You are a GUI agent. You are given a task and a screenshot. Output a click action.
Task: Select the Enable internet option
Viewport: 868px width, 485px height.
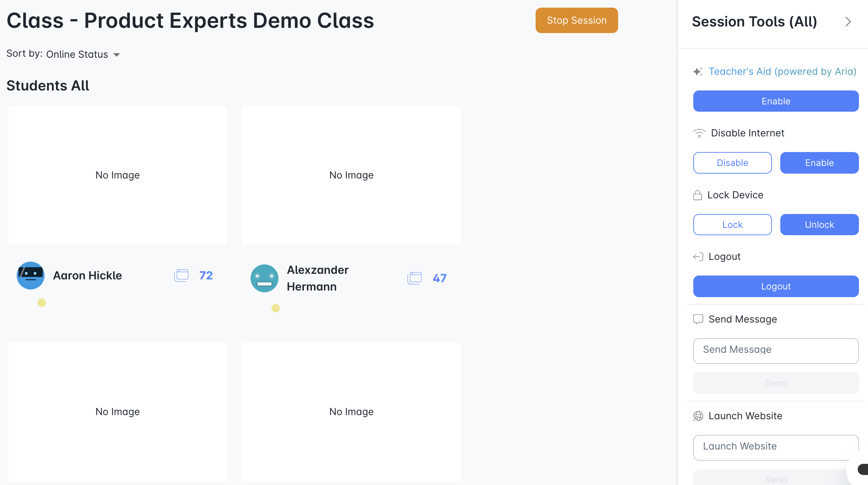pos(819,163)
